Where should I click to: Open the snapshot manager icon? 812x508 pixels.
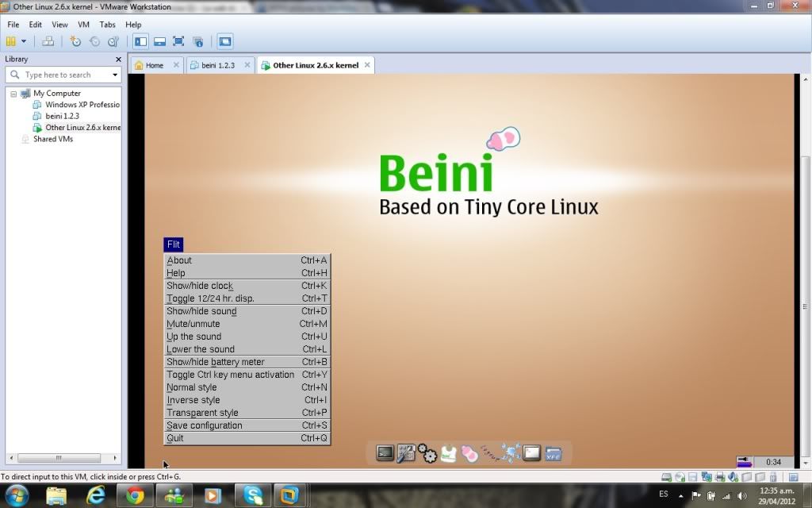113,41
